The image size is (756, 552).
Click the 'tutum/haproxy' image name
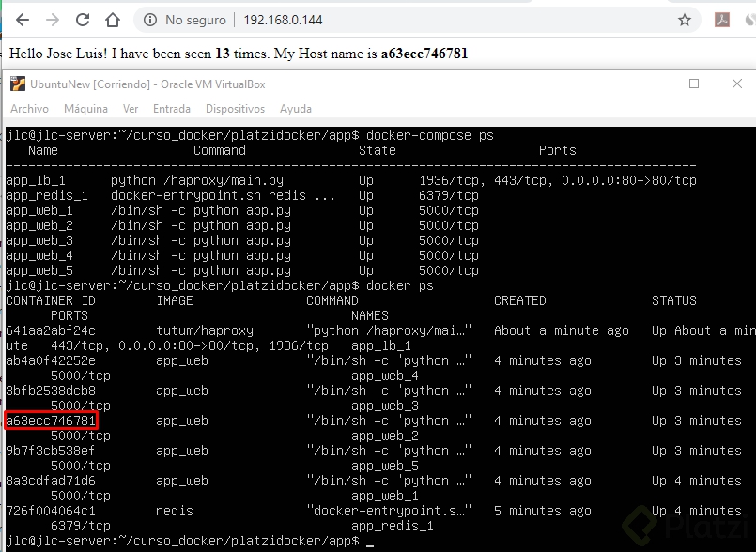point(205,330)
